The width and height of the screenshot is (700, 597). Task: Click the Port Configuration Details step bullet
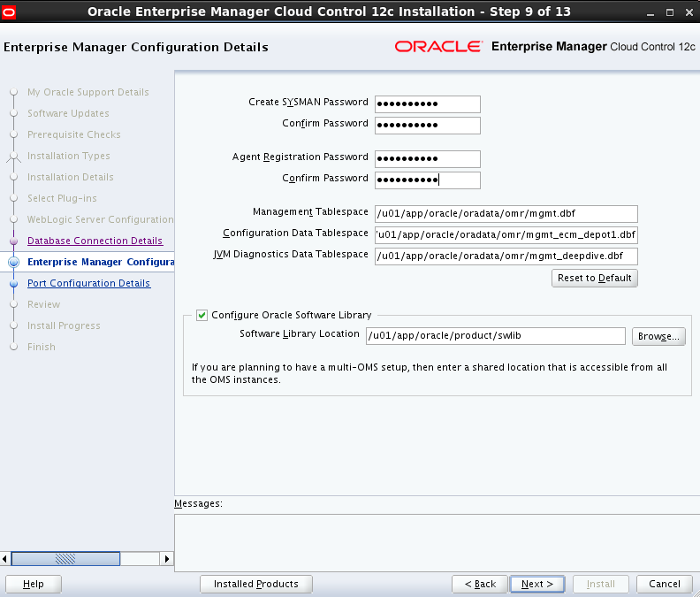point(14,283)
